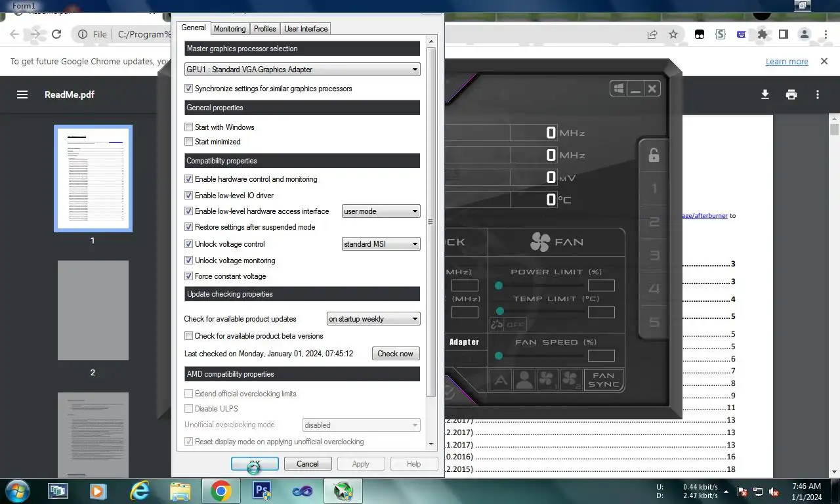Print the ReadMe.pdf document
This screenshot has width=840, height=504.
(x=791, y=94)
